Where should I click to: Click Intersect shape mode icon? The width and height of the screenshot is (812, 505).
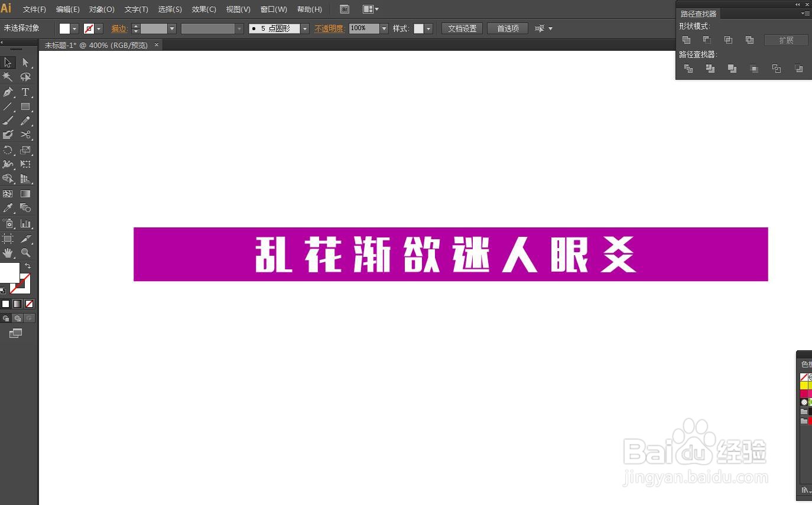728,40
